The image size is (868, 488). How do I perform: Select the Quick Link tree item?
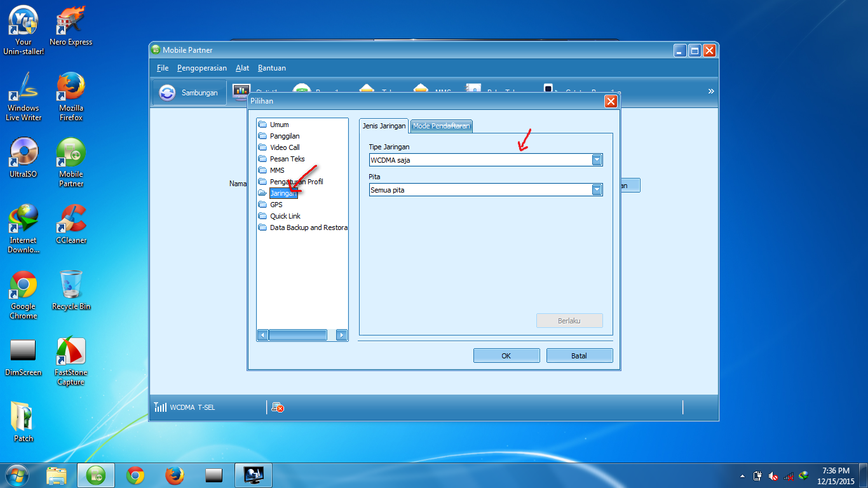[x=285, y=216]
